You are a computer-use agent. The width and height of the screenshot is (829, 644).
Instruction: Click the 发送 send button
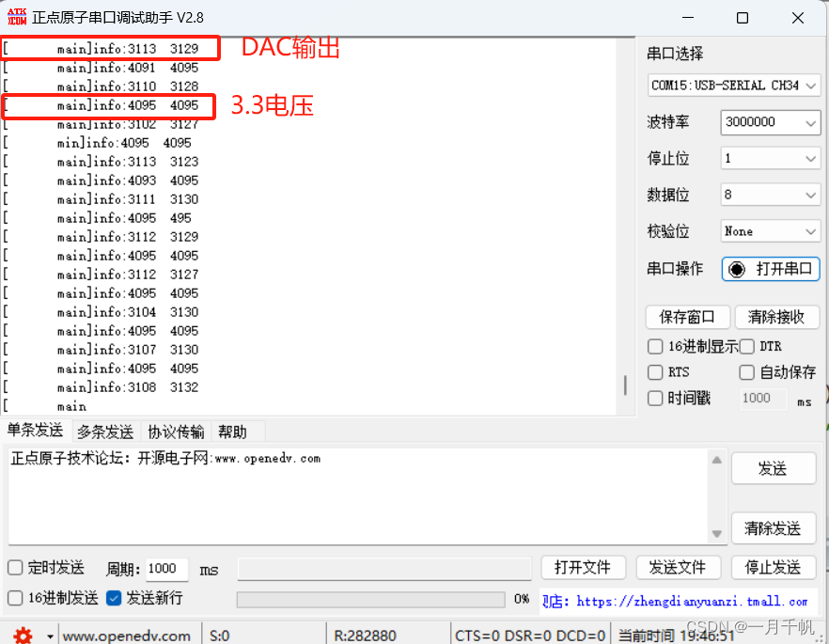click(774, 467)
